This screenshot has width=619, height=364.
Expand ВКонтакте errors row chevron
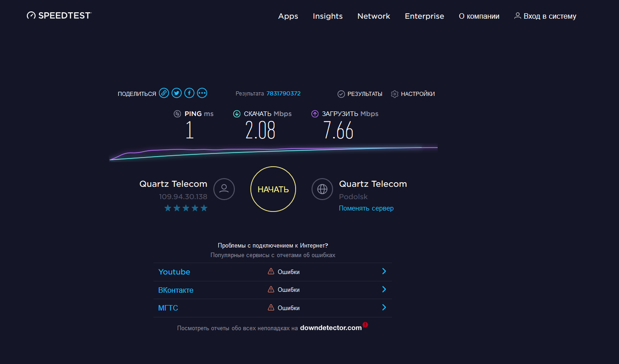384,290
